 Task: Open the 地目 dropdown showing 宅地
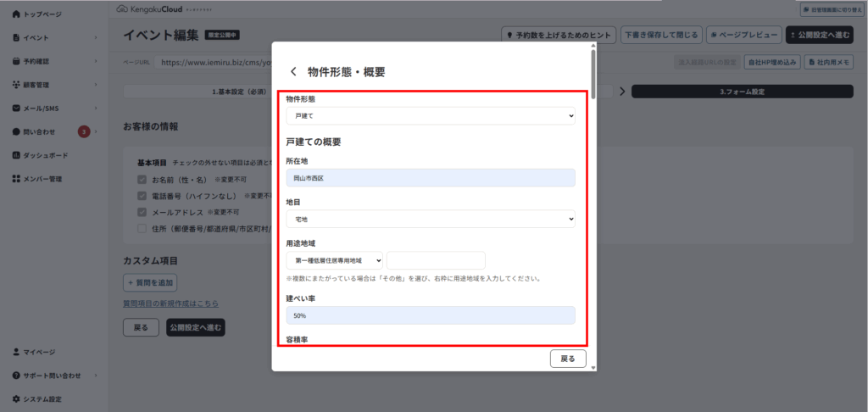[x=431, y=220]
